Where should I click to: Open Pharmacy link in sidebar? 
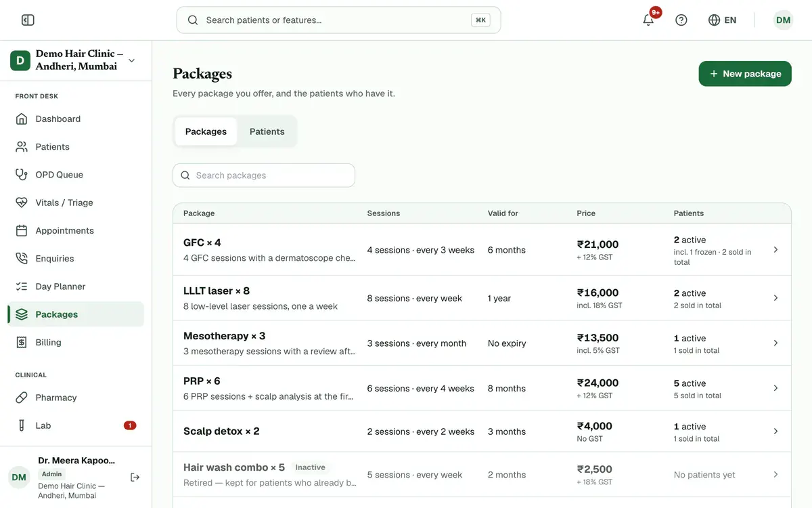coord(76,398)
